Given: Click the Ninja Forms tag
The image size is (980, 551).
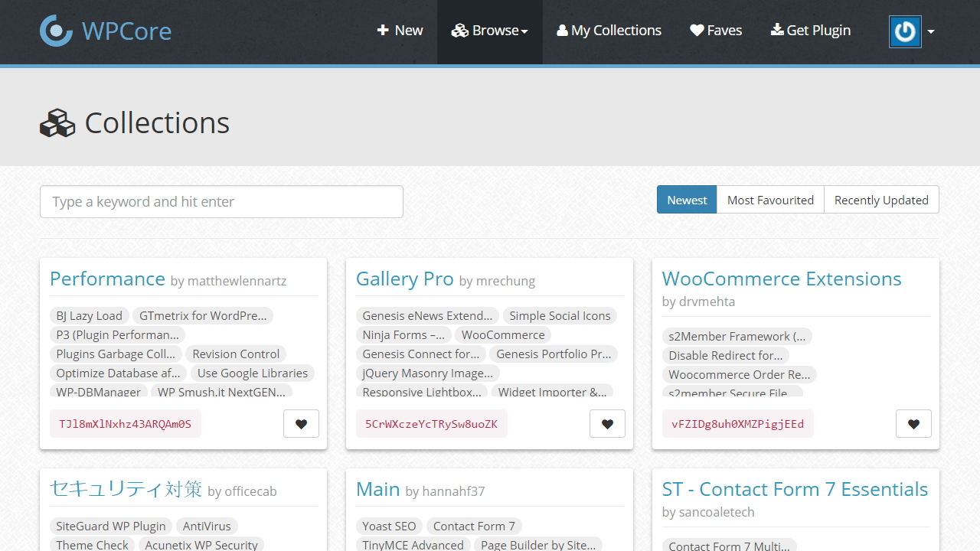Looking at the screenshot, I should [403, 334].
